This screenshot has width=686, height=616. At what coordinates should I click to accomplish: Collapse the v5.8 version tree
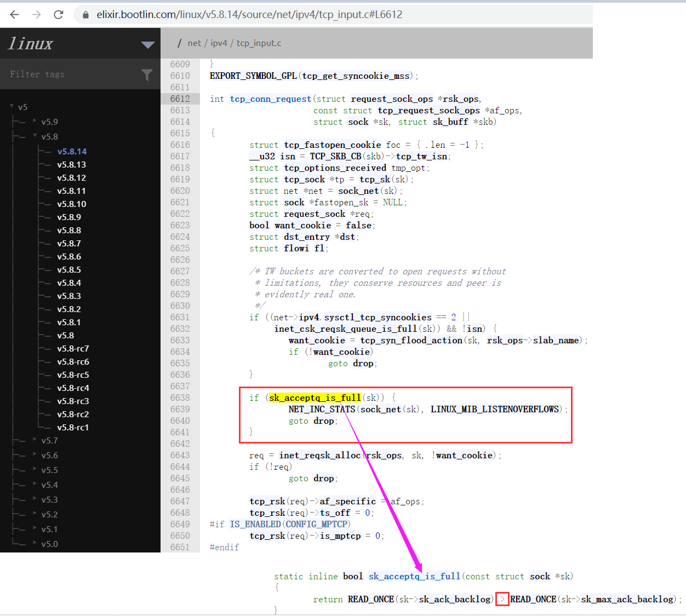34,136
